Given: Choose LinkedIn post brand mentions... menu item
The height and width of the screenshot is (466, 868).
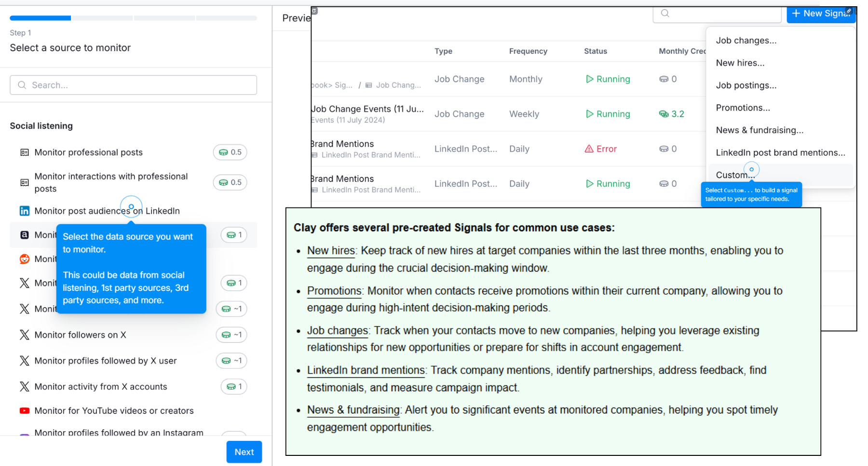Looking at the screenshot, I should [x=780, y=152].
